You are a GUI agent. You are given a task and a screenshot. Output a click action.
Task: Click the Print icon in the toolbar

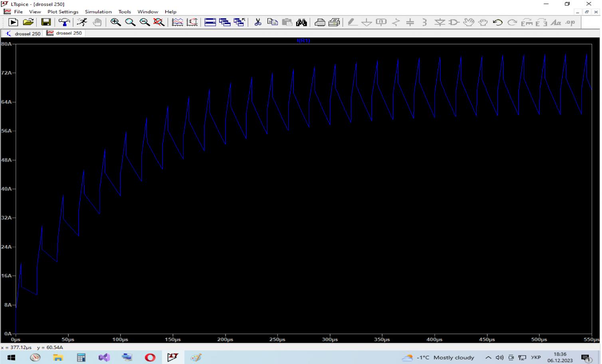tap(320, 22)
